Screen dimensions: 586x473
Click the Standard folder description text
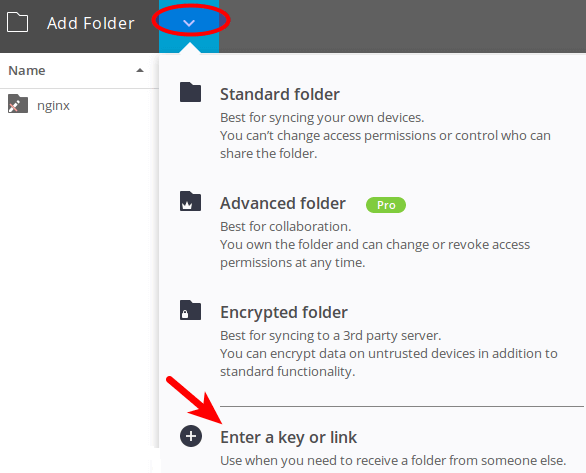pos(385,135)
